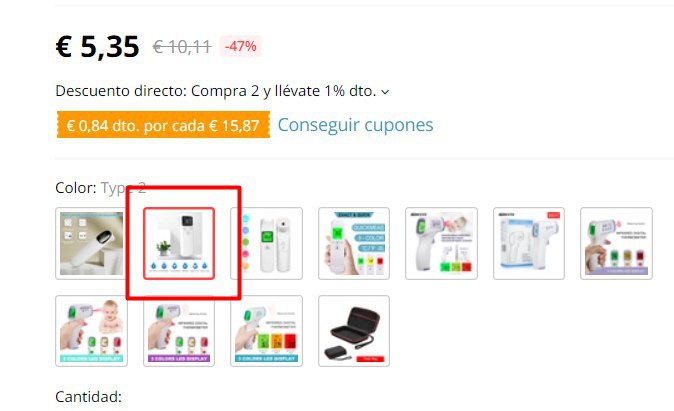Image resolution: width=674 pixels, height=411 pixels.
Task: Select the second-row option with purple LED banner
Action: 179,331
